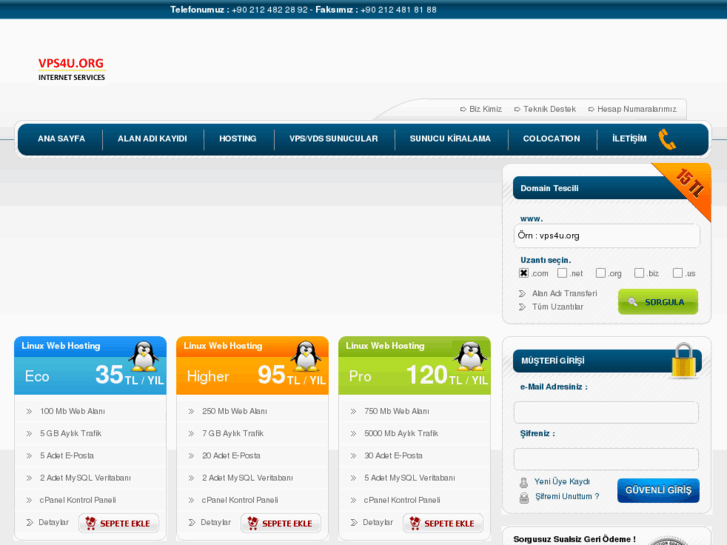Click arrow icon beside Higher plan Detaylar
The image size is (727, 545).
click(192, 523)
